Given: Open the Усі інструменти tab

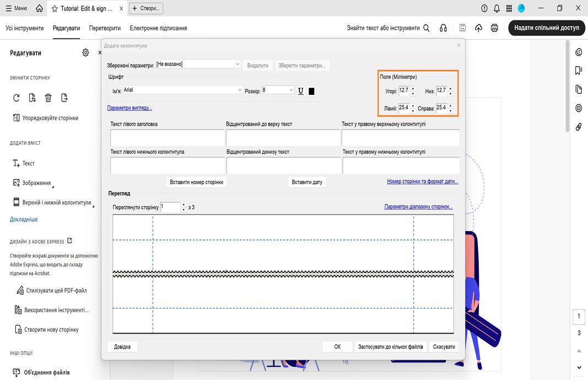Looking at the screenshot, I should [x=24, y=28].
